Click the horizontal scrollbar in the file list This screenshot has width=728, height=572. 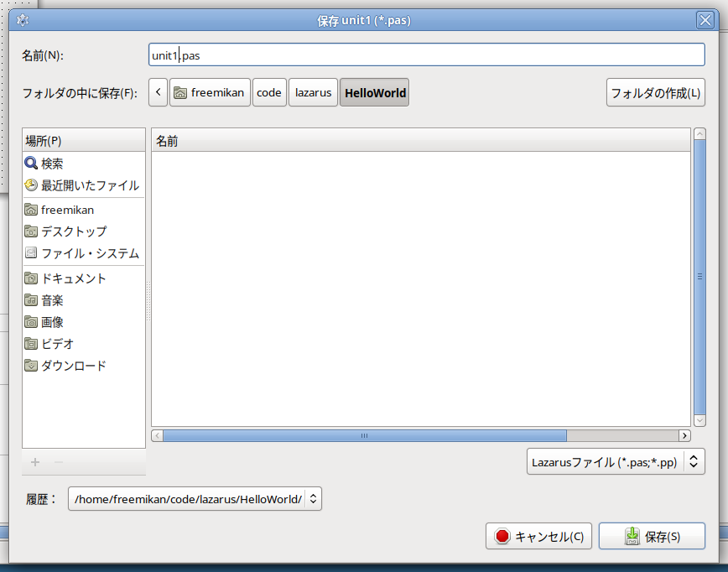coord(364,436)
